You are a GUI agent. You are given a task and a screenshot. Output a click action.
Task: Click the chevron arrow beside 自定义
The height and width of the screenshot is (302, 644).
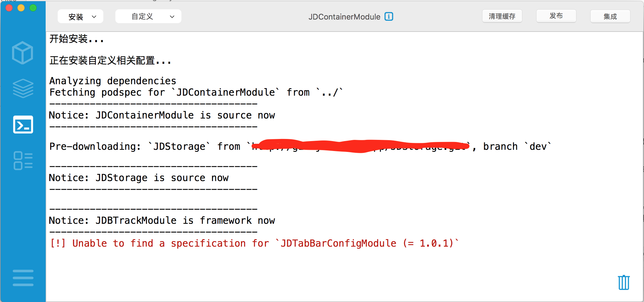pos(172,17)
